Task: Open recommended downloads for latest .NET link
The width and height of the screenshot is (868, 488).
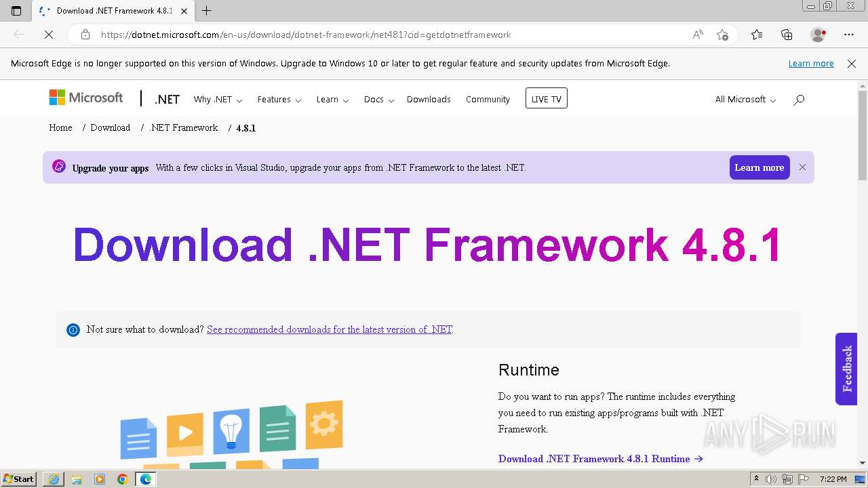Action: [330, 329]
